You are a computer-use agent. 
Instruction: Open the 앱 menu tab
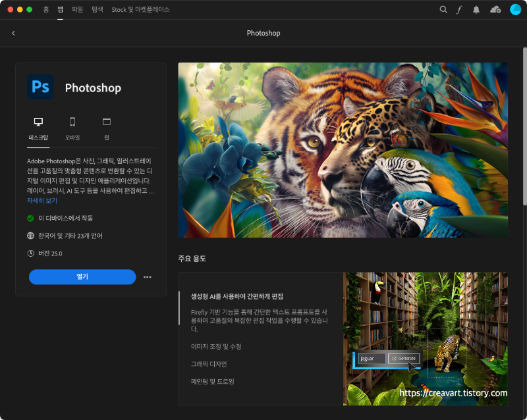60,9
